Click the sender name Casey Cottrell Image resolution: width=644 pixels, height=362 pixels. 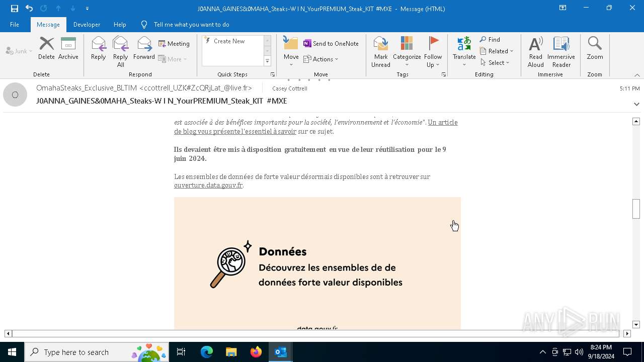(290, 88)
